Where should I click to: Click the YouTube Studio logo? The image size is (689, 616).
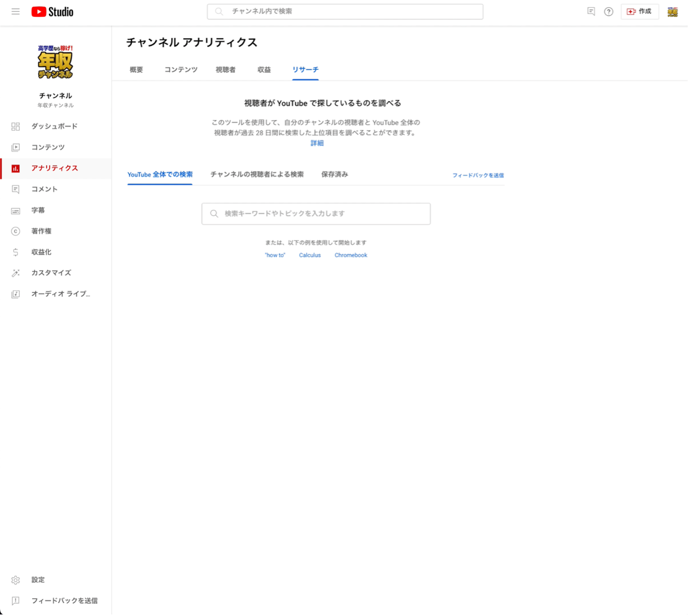pyautogui.click(x=52, y=12)
